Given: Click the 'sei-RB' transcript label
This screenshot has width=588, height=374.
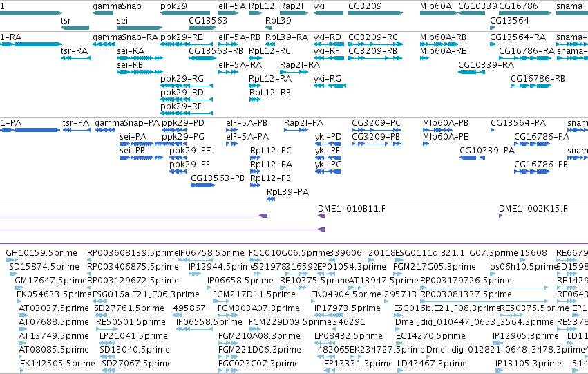Looking at the screenshot, I should (x=130, y=65).
